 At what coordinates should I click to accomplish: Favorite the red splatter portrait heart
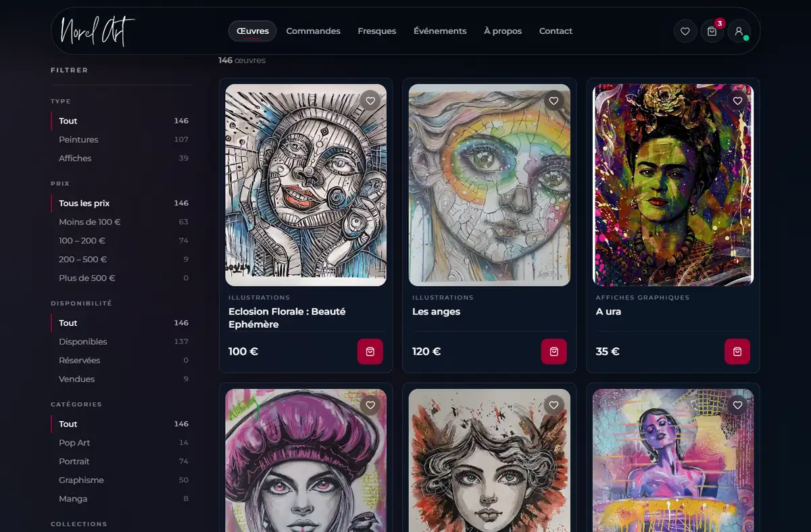(554, 405)
